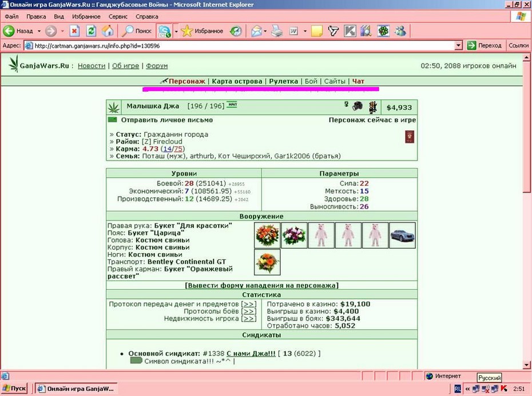This screenshot has height=396, width=532.
Task: Click the Home page toolbar icon
Action: (x=108, y=31)
